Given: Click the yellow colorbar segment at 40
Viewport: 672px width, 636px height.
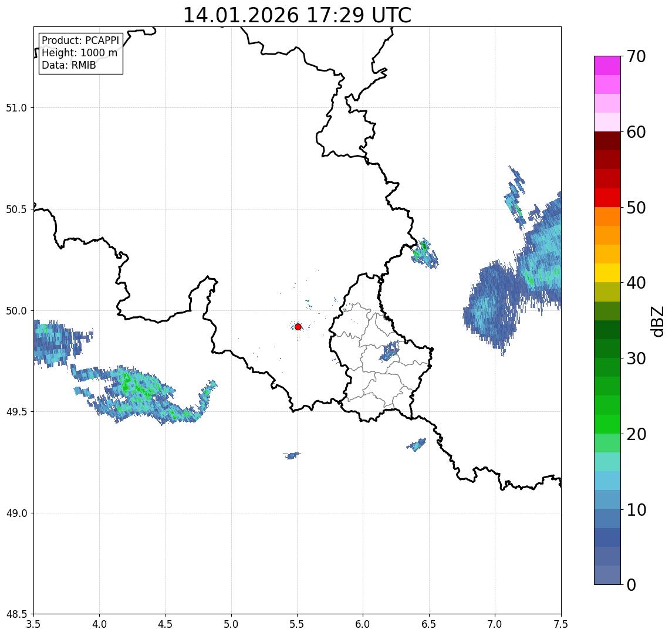Looking at the screenshot, I should click(x=607, y=273).
